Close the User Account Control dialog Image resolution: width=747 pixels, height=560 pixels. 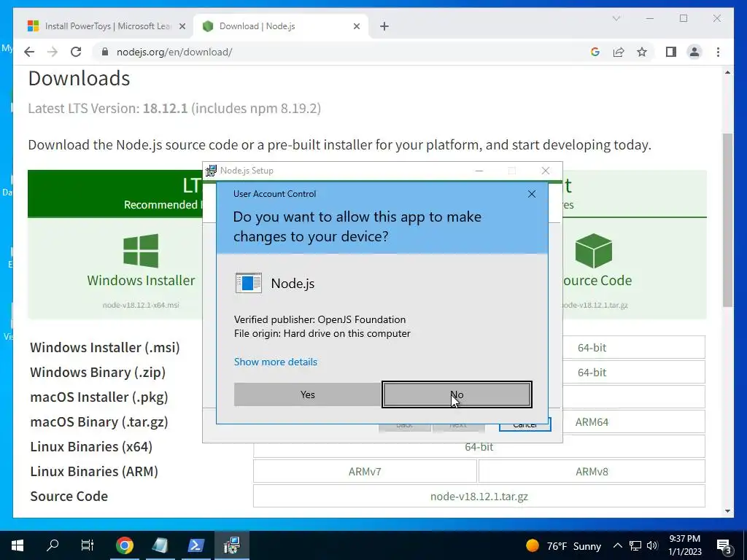[x=532, y=194]
